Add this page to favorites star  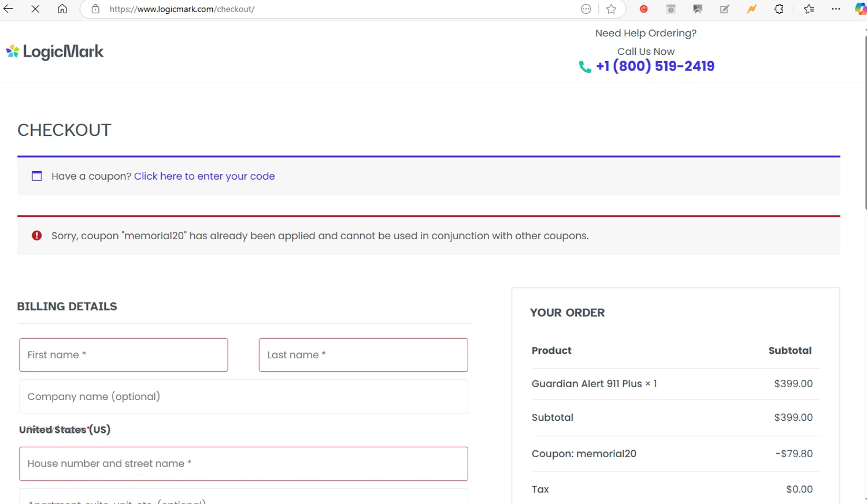[x=612, y=9]
